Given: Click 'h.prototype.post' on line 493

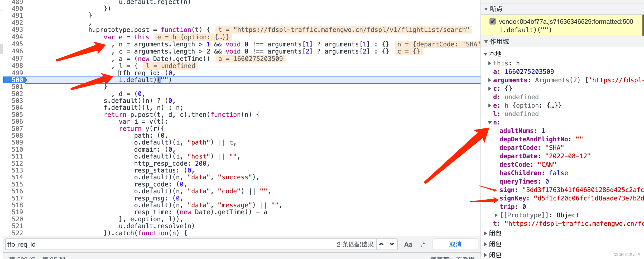Looking at the screenshot, I should coord(119,30).
